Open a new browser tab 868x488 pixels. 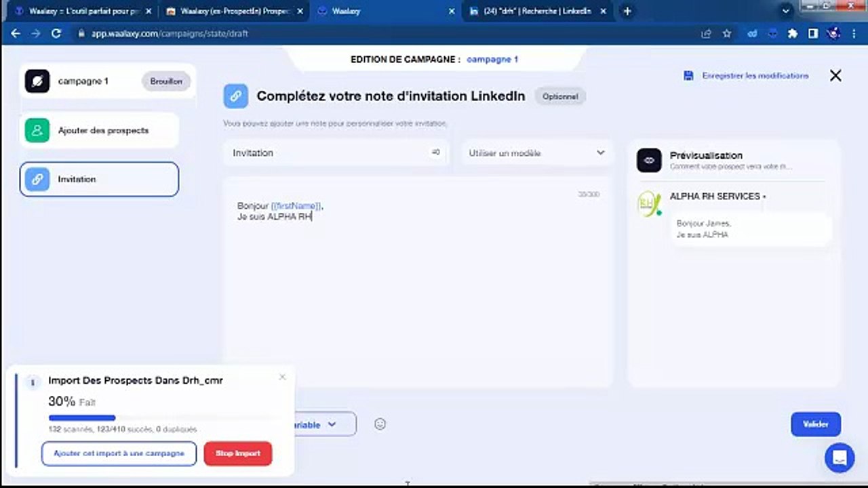click(627, 11)
